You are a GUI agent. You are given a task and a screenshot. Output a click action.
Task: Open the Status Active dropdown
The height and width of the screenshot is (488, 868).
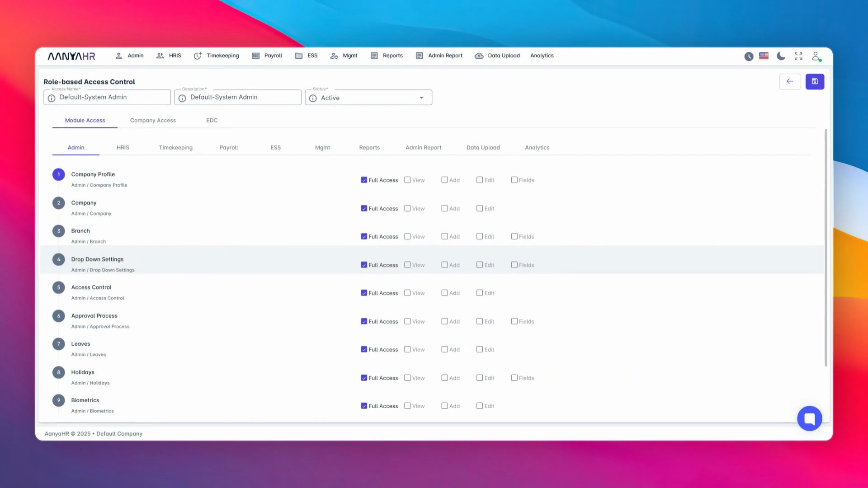pyautogui.click(x=368, y=98)
